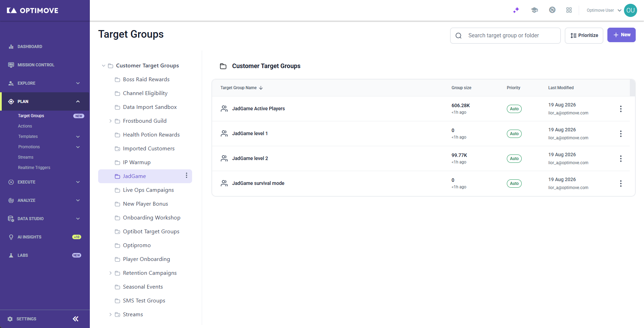Open options for JadGame level 1 row

click(x=621, y=134)
